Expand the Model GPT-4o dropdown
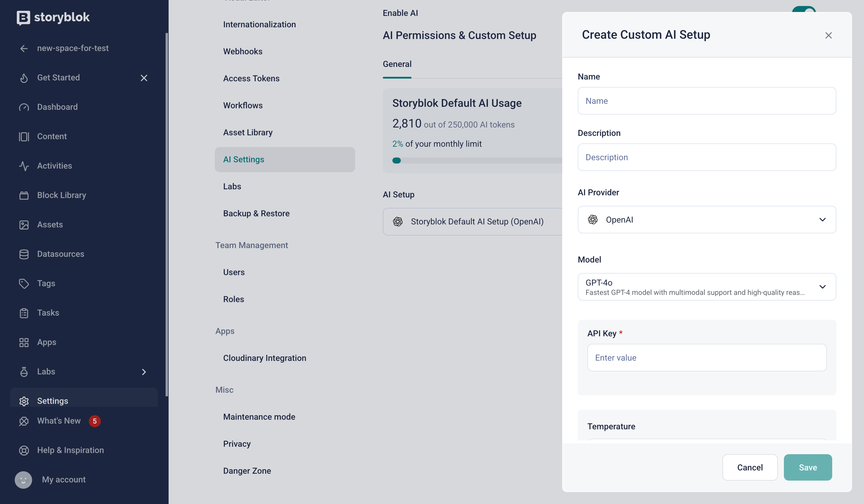The image size is (864, 504). [706, 287]
